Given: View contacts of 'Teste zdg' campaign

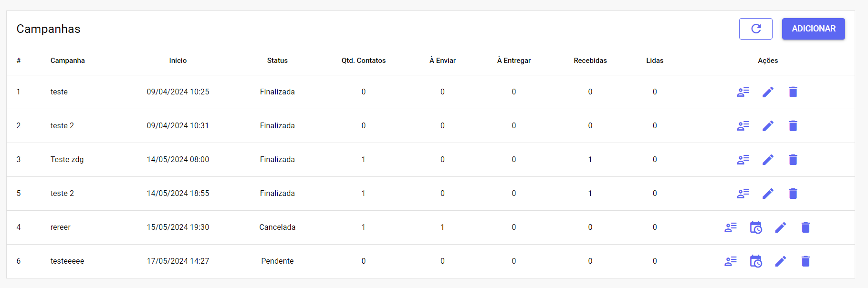Looking at the screenshot, I should pos(743,160).
